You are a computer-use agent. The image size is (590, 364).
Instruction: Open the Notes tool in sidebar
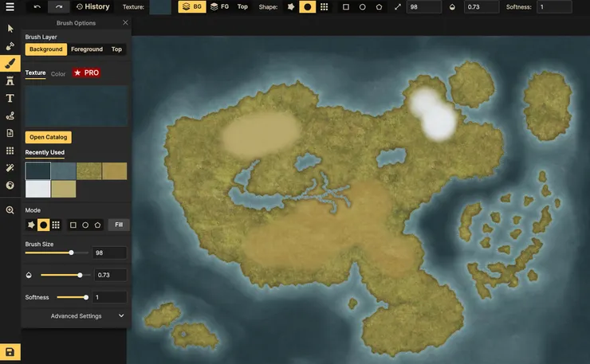tap(10, 133)
